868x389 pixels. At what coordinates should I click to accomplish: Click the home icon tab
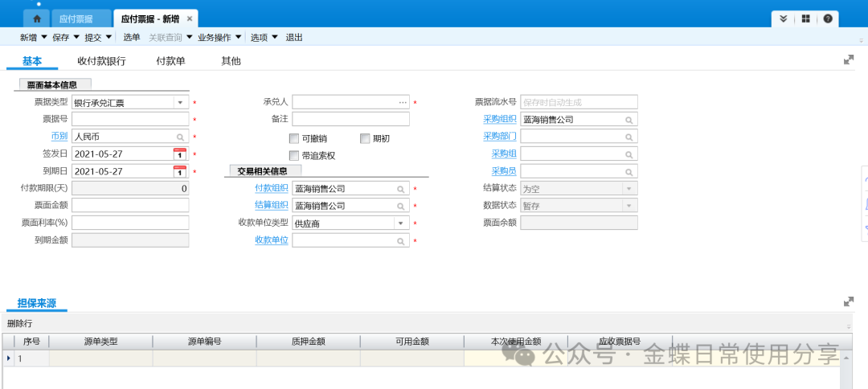37,18
